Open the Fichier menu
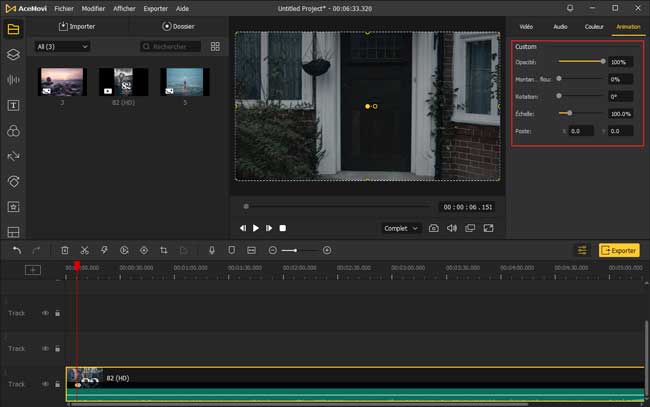 coord(64,8)
